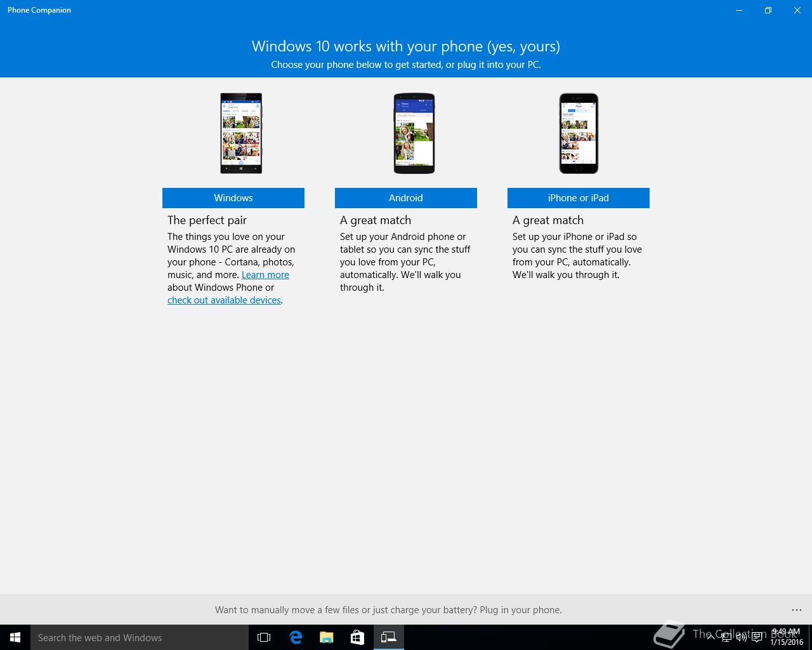The image size is (812, 650).
Task: Click the volume speaker tray icon
Action: point(742,637)
